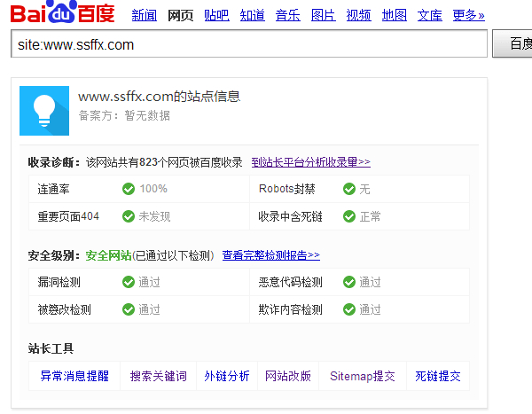
Task: Open the 文库 navigation link
Action: coord(430,15)
